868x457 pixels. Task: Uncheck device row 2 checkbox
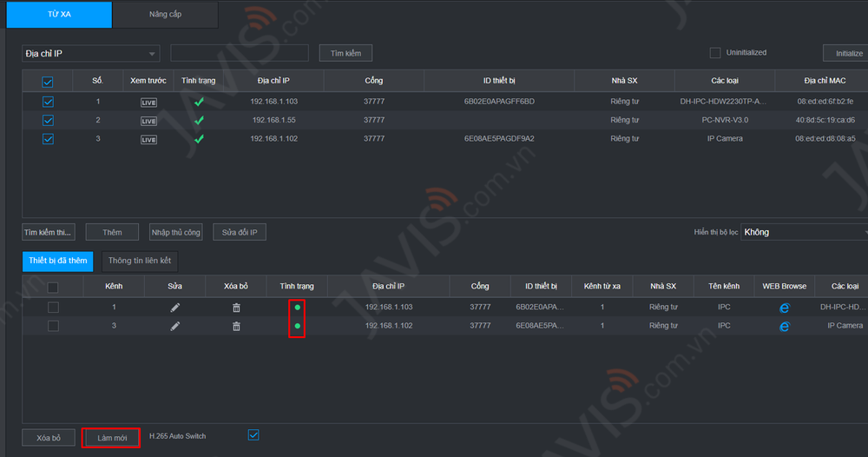pyautogui.click(x=48, y=120)
